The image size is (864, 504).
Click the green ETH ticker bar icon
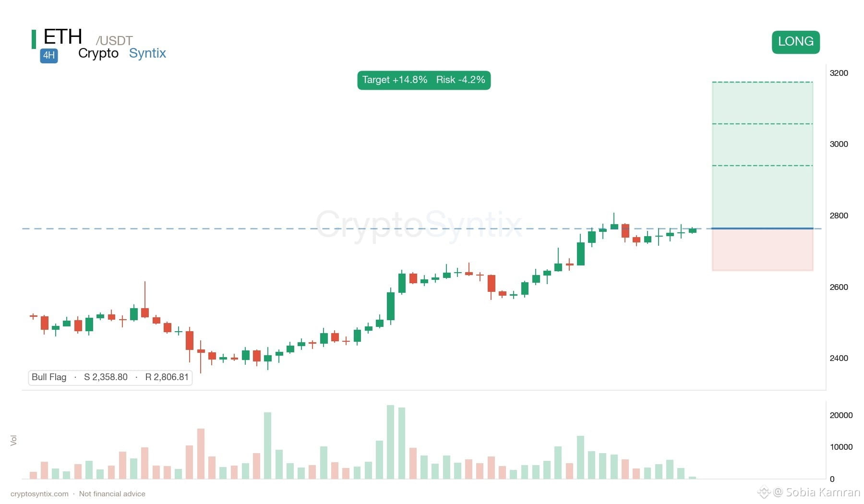[x=34, y=39]
